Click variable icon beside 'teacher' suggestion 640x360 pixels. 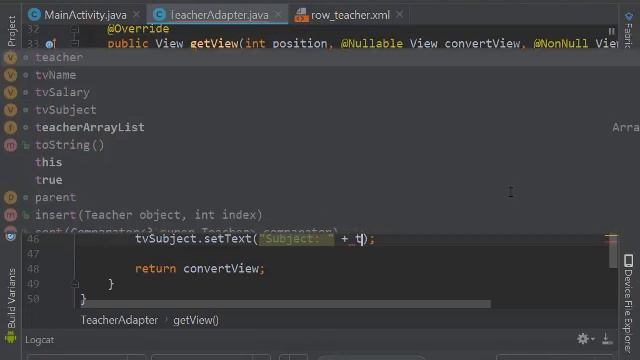11,58
